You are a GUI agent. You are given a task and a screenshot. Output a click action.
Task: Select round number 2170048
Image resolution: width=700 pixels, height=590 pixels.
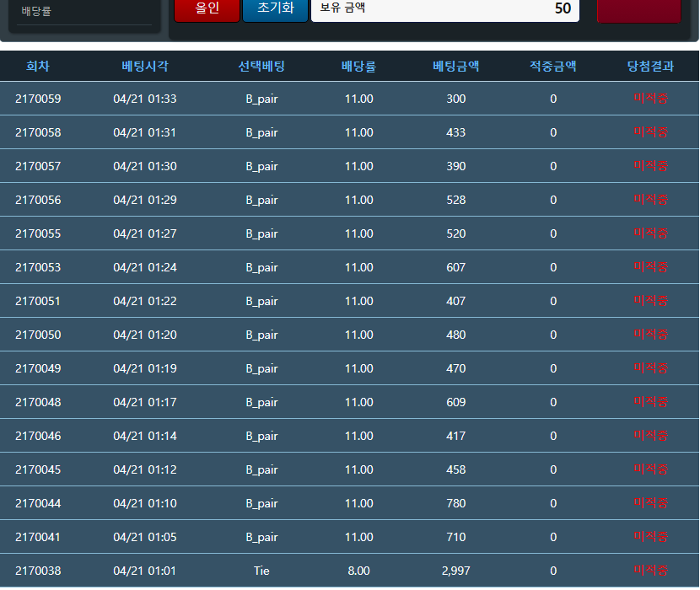(38, 402)
